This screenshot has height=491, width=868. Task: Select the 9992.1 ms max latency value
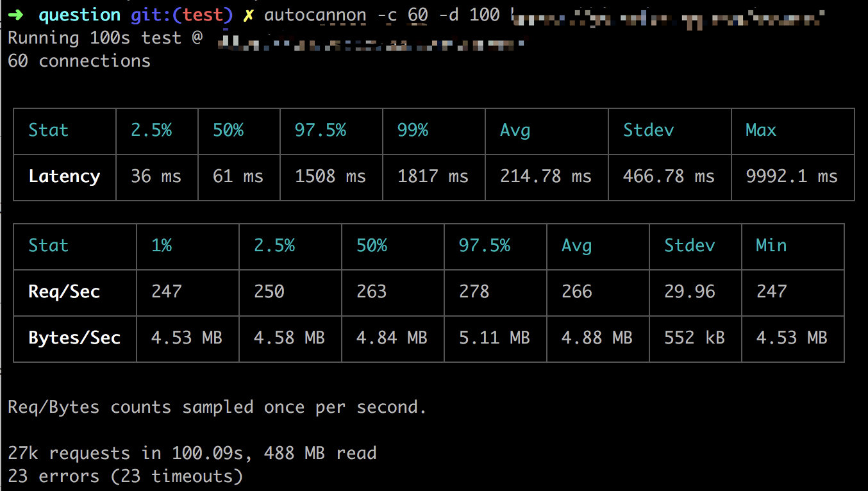point(791,176)
